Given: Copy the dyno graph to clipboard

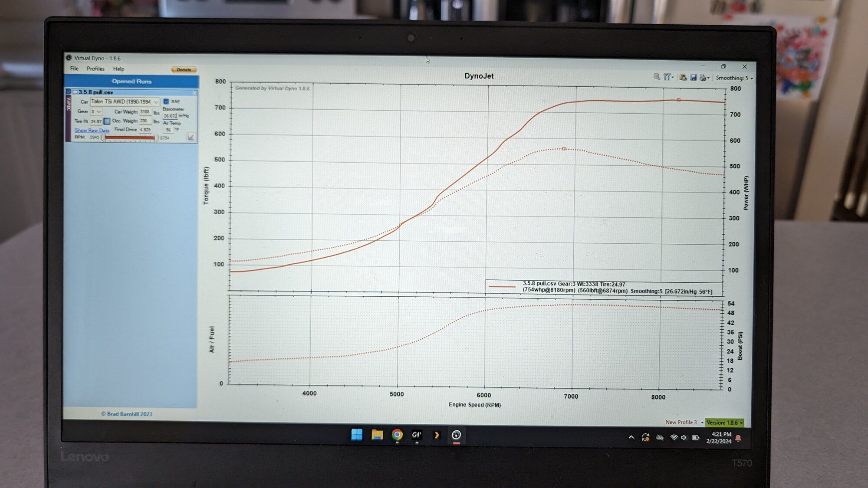Looking at the screenshot, I should point(683,77).
